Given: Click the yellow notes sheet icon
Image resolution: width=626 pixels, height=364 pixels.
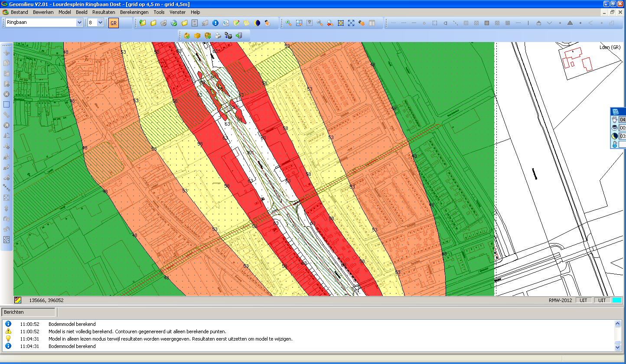Looking at the screenshot, I should 247,23.
